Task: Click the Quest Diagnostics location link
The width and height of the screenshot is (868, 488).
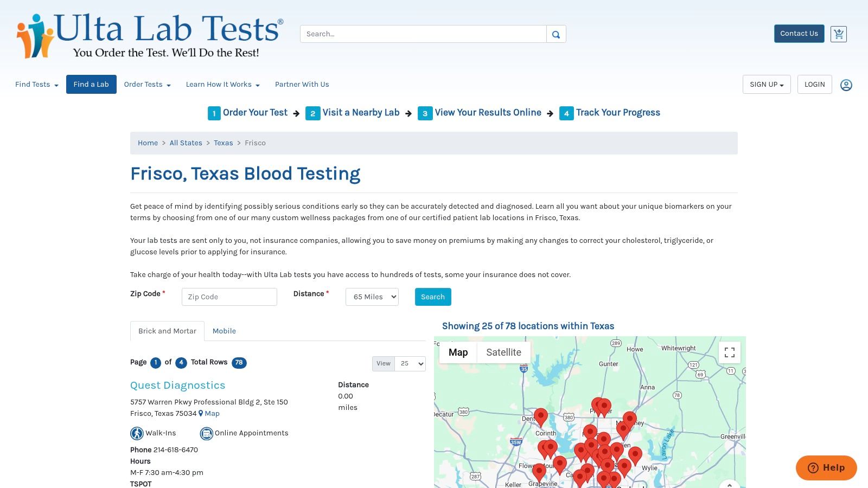Action: [177, 385]
